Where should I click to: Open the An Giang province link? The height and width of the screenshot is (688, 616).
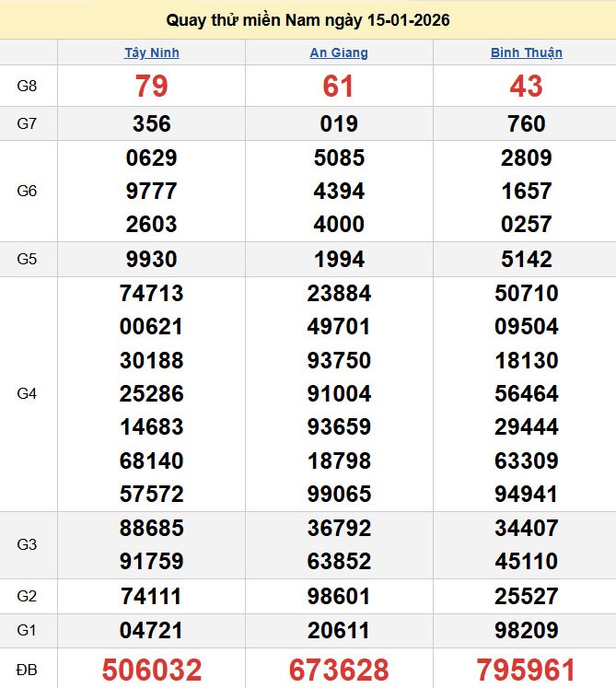[x=339, y=52]
